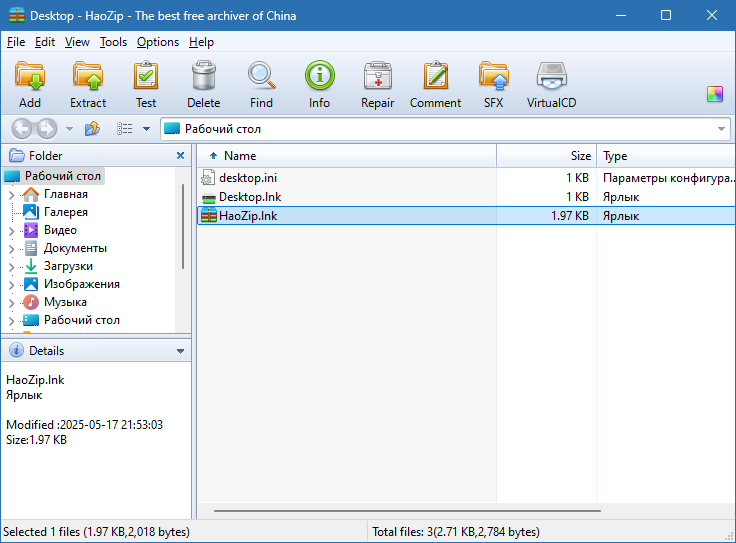This screenshot has width=736, height=543.
Task: Click the 1.97 KB size cell
Action: click(x=570, y=216)
